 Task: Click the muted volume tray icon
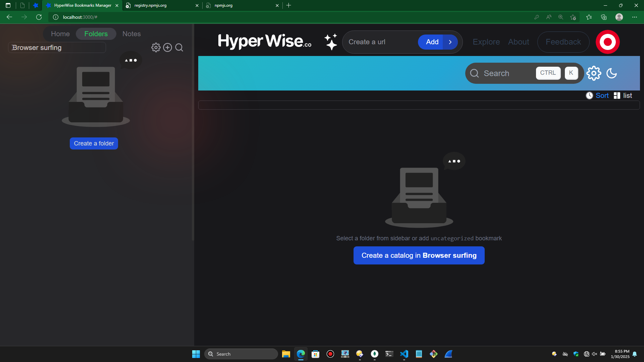tap(594, 354)
